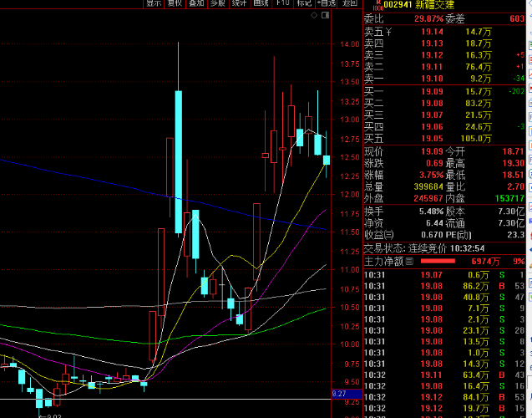Open the 多股 multi-stock view

click(217, 3)
